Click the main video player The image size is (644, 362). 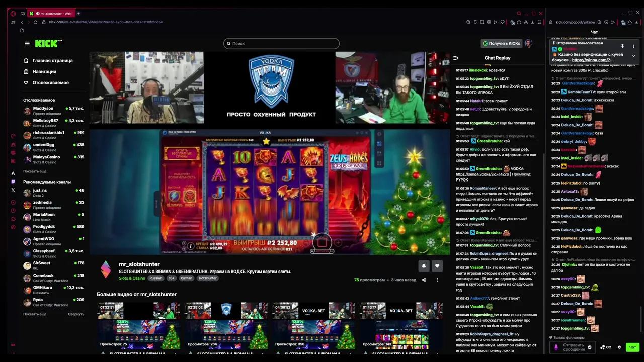(270, 153)
